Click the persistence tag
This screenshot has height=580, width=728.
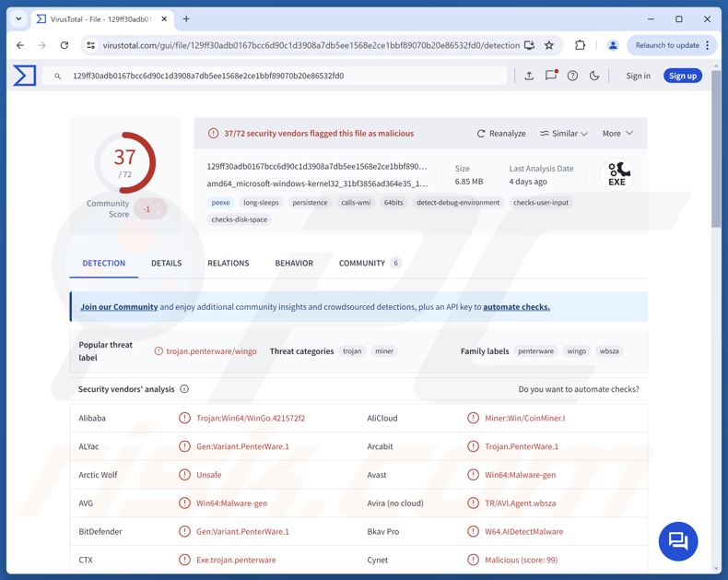pyautogui.click(x=310, y=203)
